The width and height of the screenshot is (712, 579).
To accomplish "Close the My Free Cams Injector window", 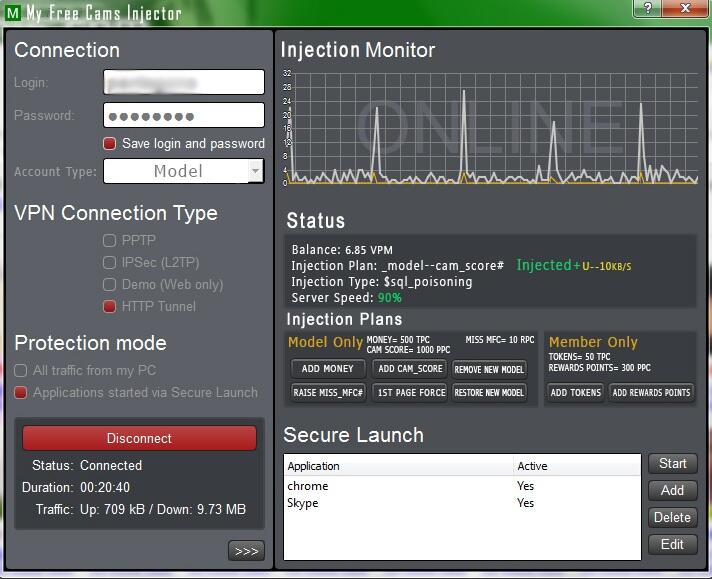I will click(685, 8).
